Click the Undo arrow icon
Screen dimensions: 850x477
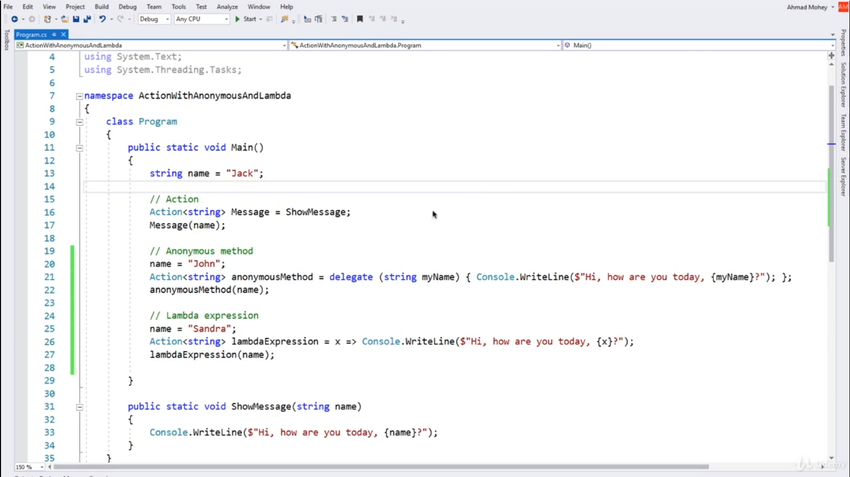pos(102,19)
